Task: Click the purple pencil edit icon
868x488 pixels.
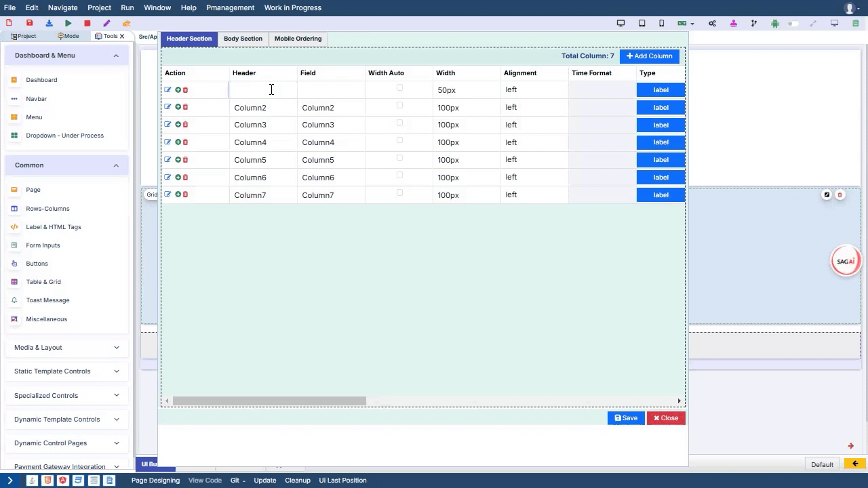Action: coord(106,23)
